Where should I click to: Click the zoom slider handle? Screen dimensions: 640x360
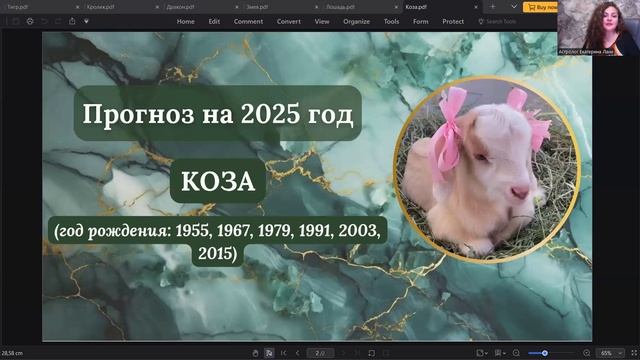click(x=544, y=353)
